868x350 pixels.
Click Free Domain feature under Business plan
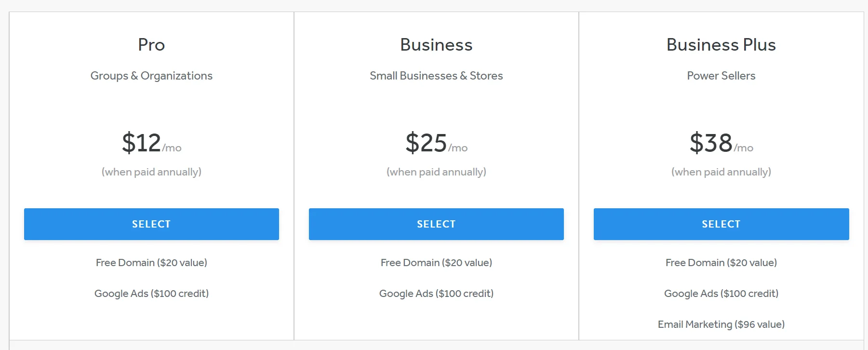point(436,263)
